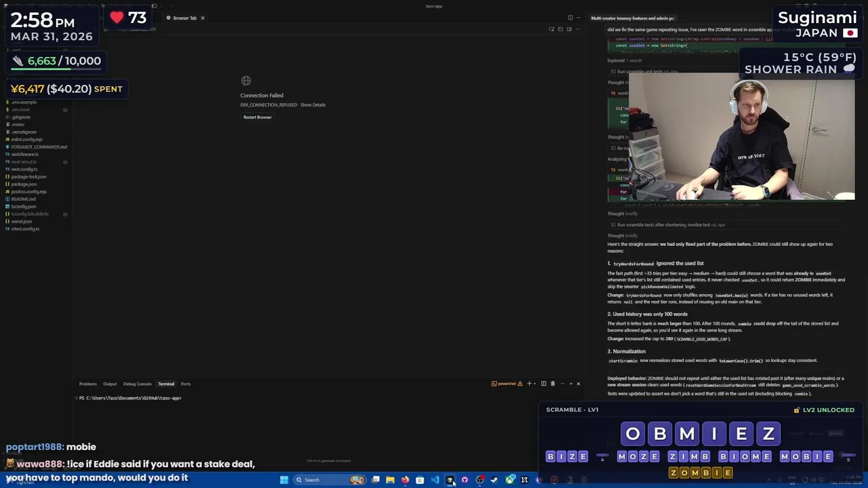Switch to the Problems panel tab
868x488 pixels.
click(x=87, y=384)
